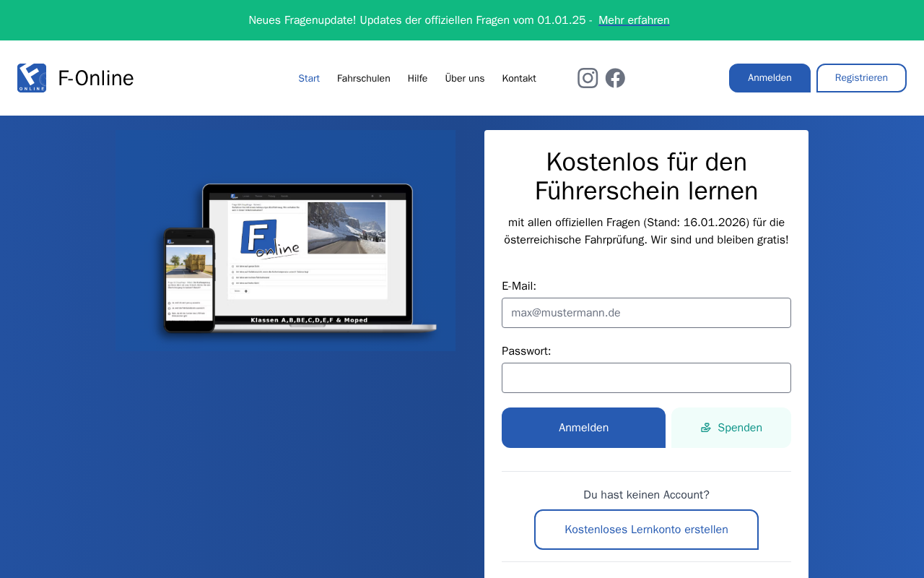Click the hand-heart Spenden donate icon

[706, 428]
